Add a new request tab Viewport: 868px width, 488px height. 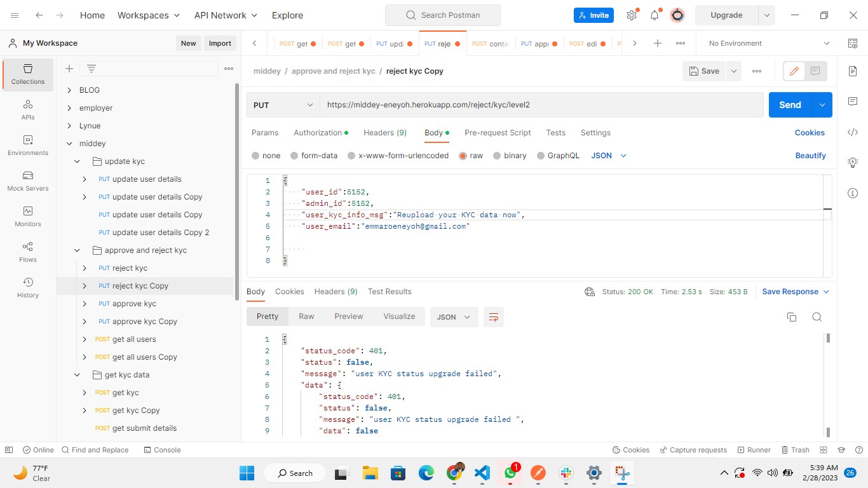pyautogui.click(x=658, y=43)
